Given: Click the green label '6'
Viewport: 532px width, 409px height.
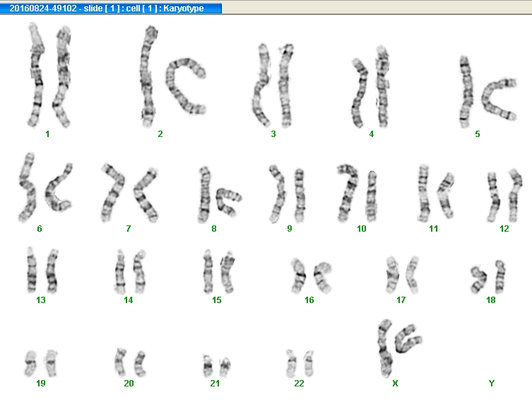Looking at the screenshot, I should (x=40, y=229).
